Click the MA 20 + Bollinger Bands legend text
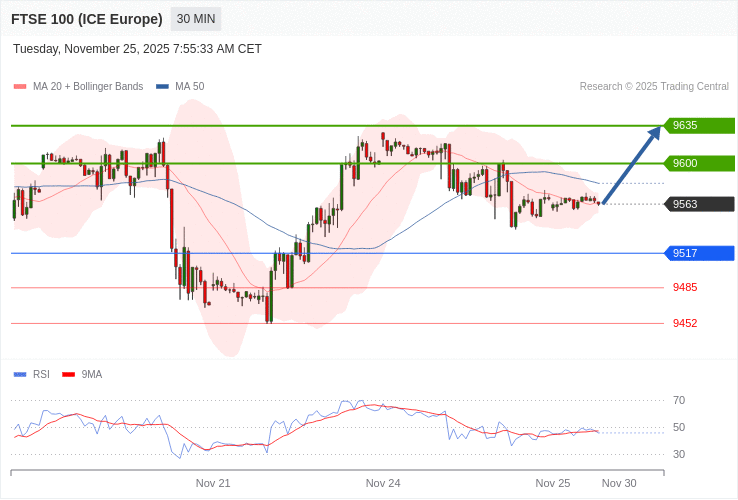 88,87
